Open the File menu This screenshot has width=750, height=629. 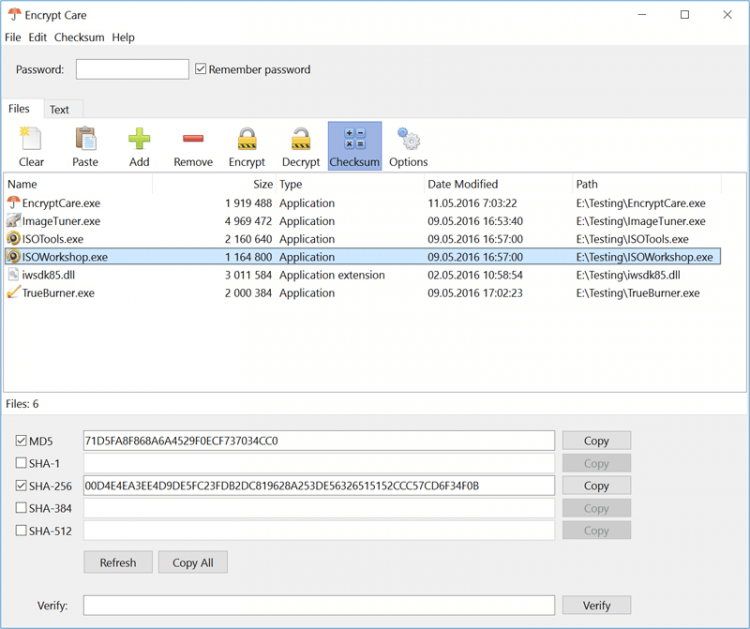12,37
